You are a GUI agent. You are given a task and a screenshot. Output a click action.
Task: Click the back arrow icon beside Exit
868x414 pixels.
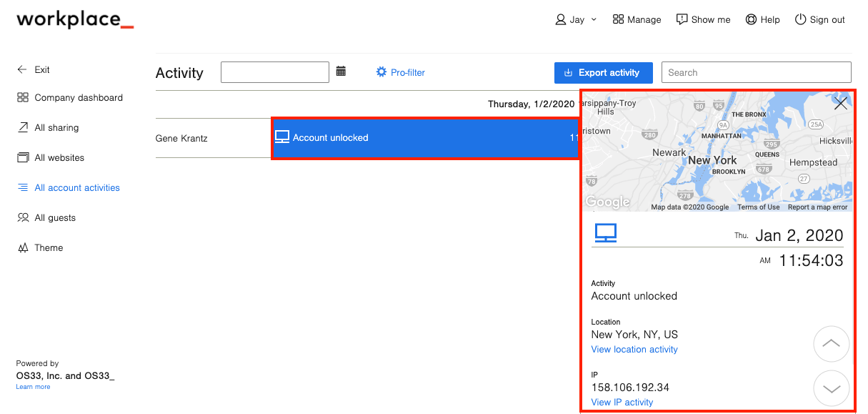22,70
